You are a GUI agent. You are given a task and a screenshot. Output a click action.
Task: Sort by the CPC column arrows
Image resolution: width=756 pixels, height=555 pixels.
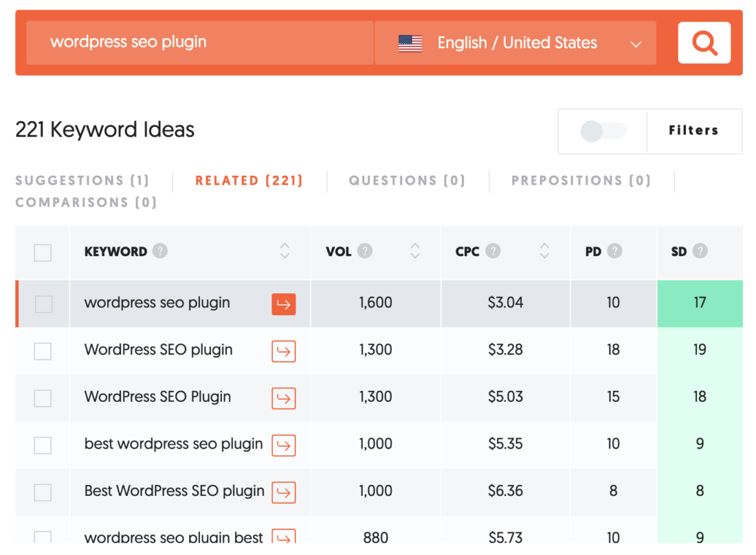tap(544, 251)
